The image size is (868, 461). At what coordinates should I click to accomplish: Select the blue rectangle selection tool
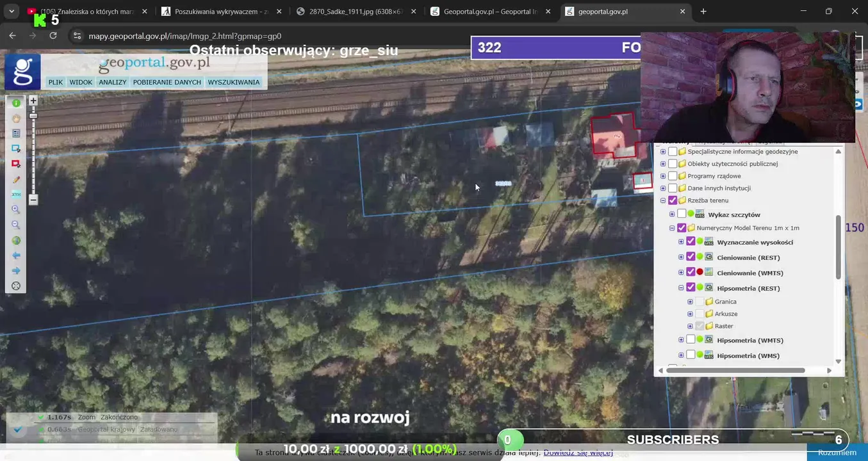coord(16,149)
